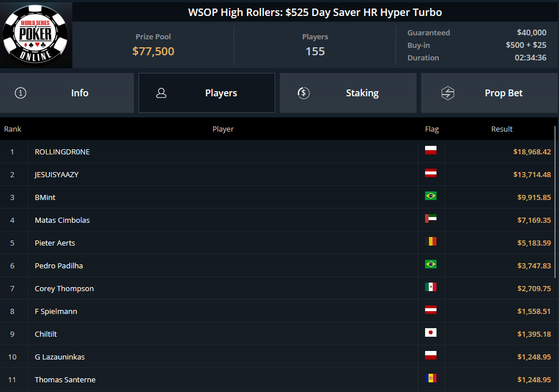Click Pieter Aerts' Belgium flag icon
The width and height of the screenshot is (559, 392).
pos(430,242)
